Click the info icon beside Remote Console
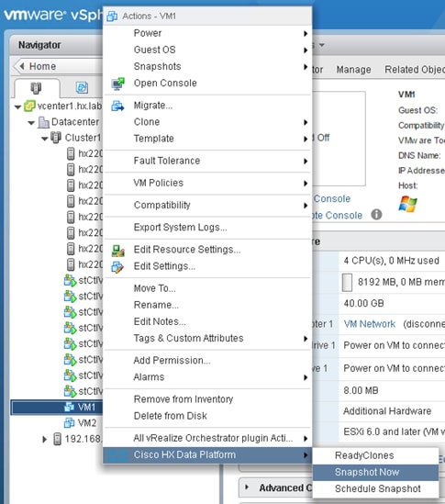Image resolution: width=445 pixels, height=504 pixels. 376,214
